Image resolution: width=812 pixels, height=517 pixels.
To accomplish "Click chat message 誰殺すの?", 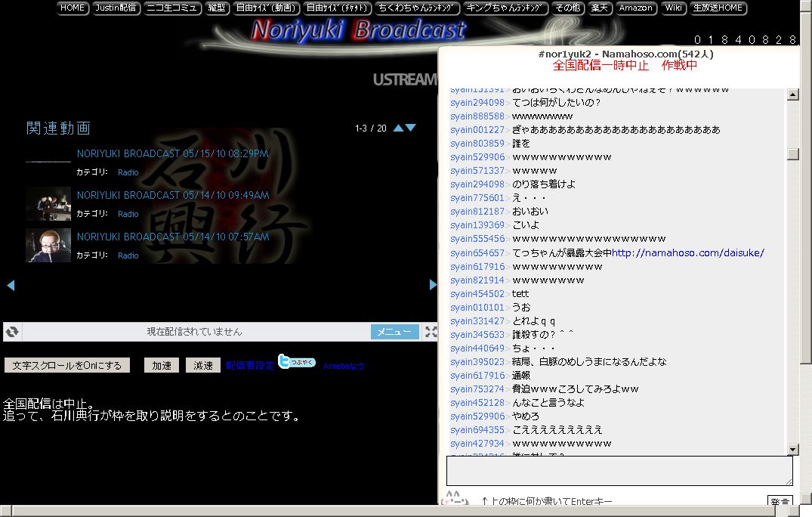I will coord(542,335).
